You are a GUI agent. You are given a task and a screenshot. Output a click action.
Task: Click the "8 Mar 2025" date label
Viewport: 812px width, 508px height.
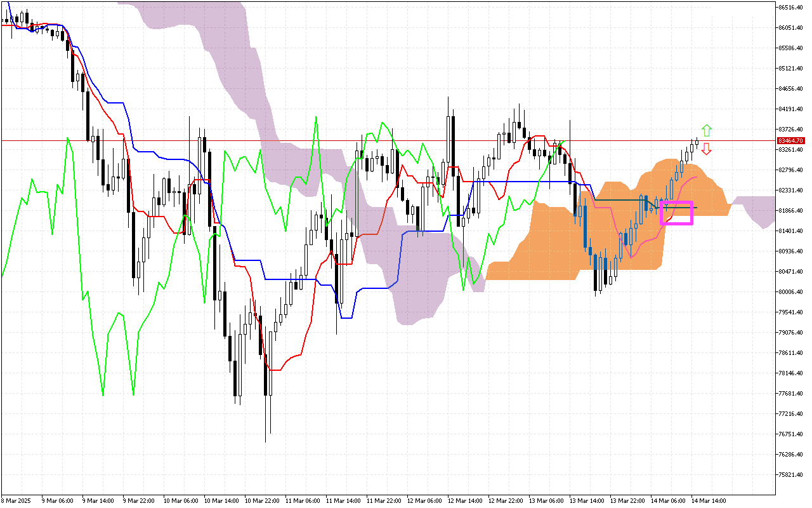pyautogui.click(x=16, y=500)
